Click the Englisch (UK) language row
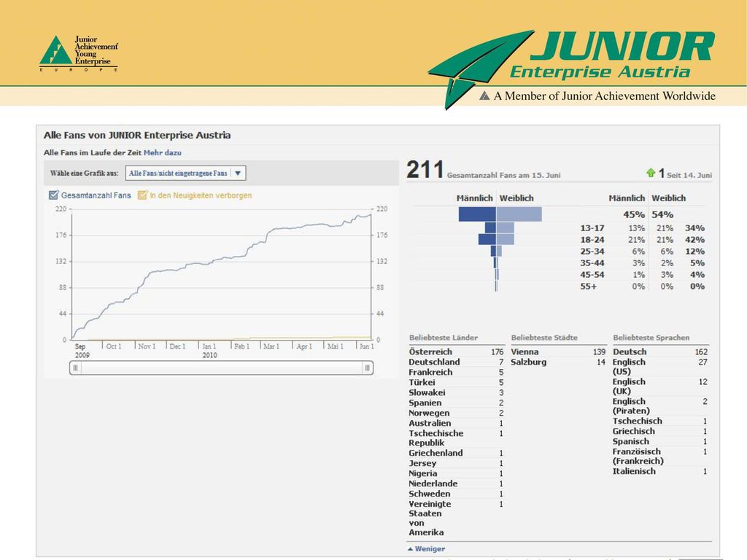This screenshot has height=560, width=747. click(660, 386)
